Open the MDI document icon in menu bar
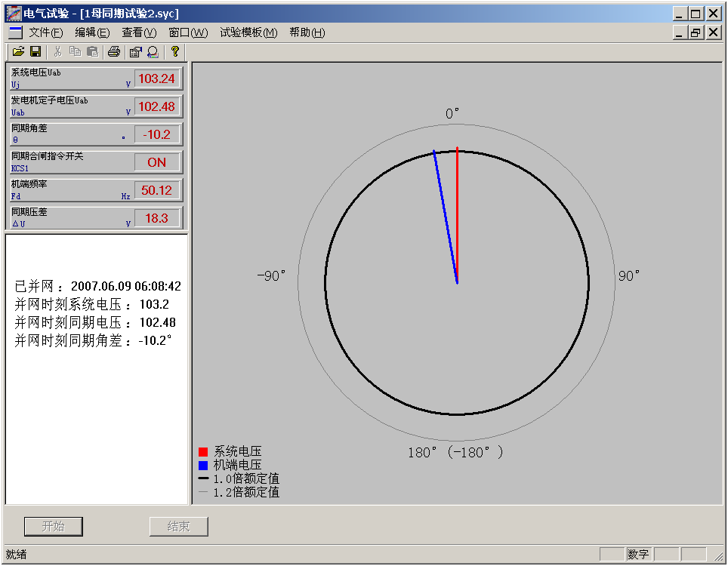728x566 pixels. [15, 32]
